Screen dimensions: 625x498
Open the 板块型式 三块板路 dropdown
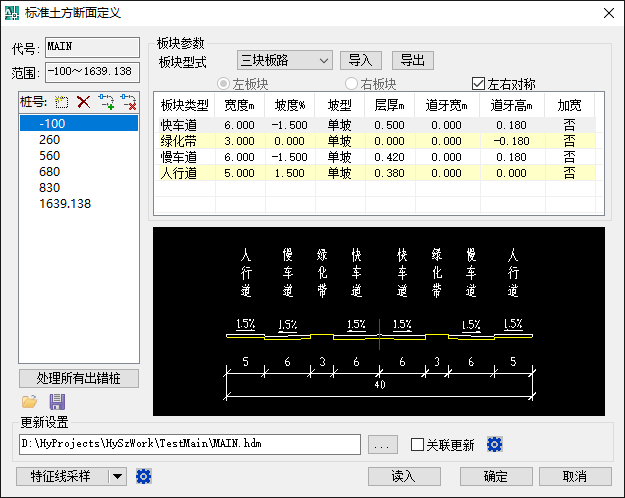tap(285, 61)
